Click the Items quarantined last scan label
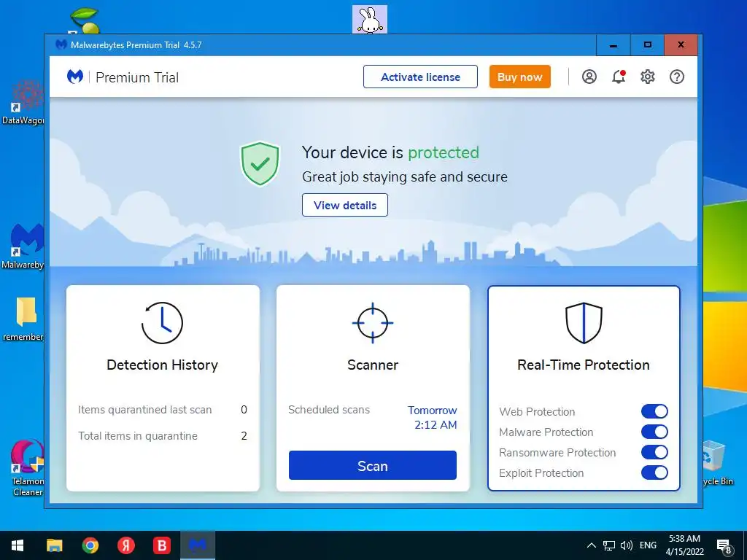 click(145, 410)
